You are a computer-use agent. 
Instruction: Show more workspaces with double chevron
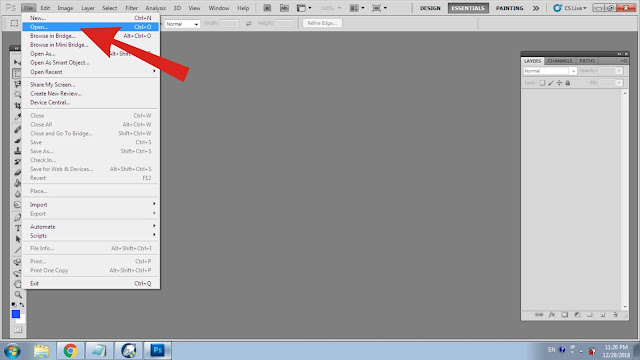coord(536,8)
